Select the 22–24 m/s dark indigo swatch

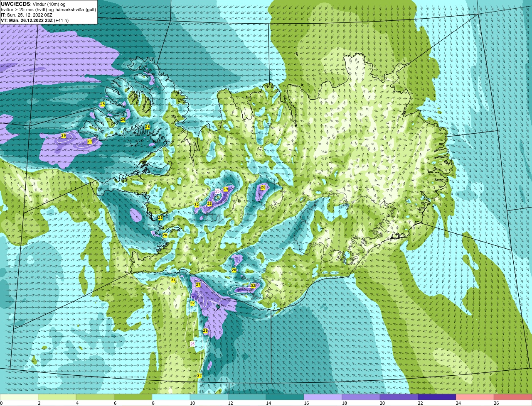(x=437, y=397)
